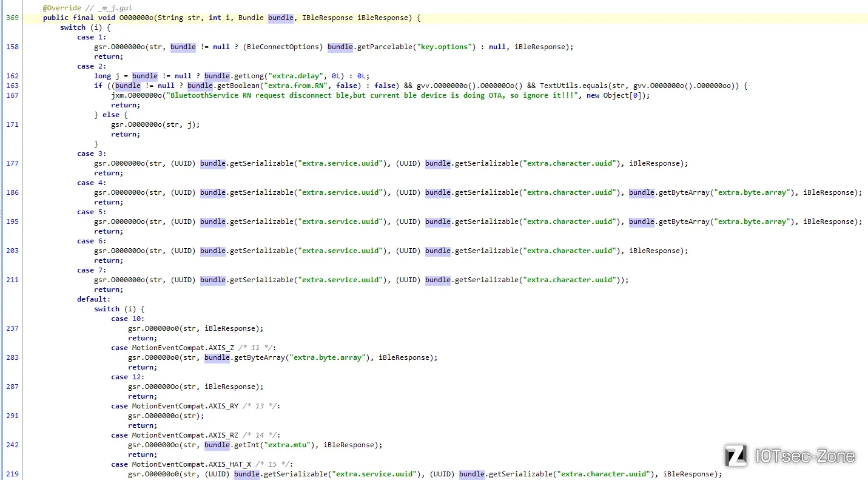This screenshot has width=868, height=480.
Task: Click the case 10: label
Action: point(128,319)
